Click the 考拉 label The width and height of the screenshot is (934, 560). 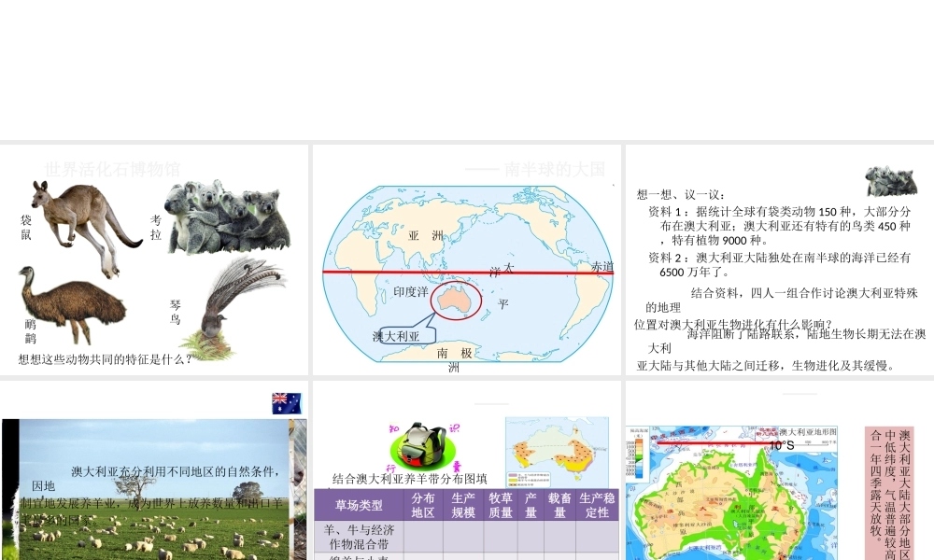tap(156, 228)
